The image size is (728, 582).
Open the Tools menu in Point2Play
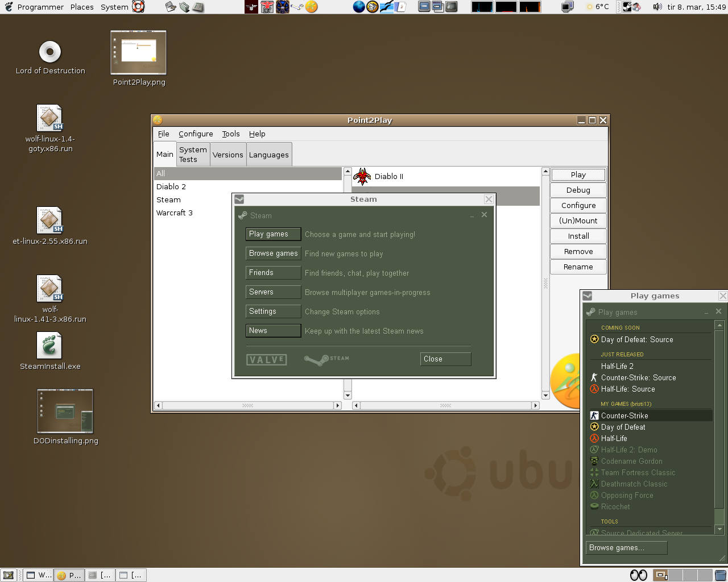click(231, 134)
